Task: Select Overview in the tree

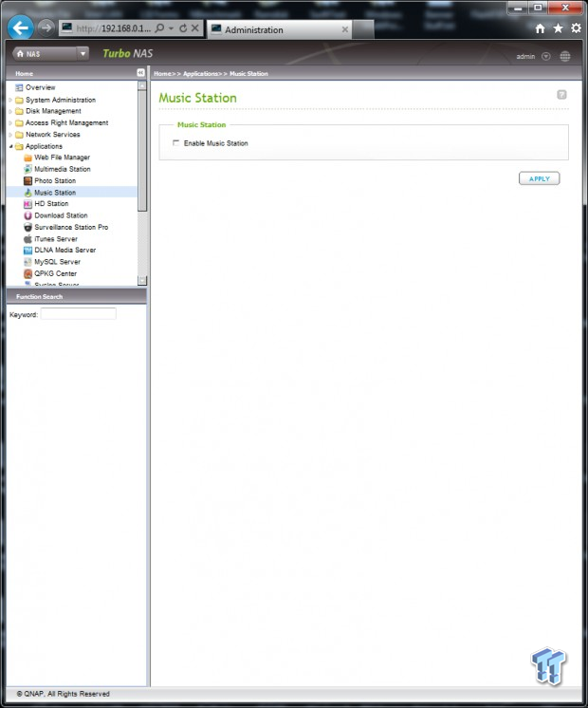Action: 40,87
